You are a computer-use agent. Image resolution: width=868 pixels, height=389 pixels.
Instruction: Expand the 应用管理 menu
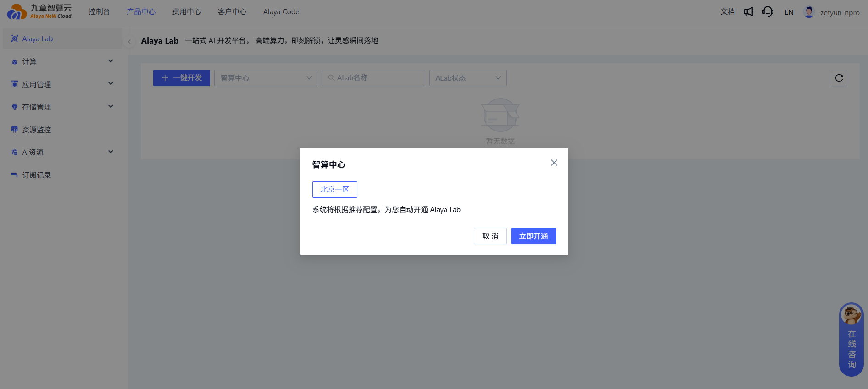tap(111, 83)
